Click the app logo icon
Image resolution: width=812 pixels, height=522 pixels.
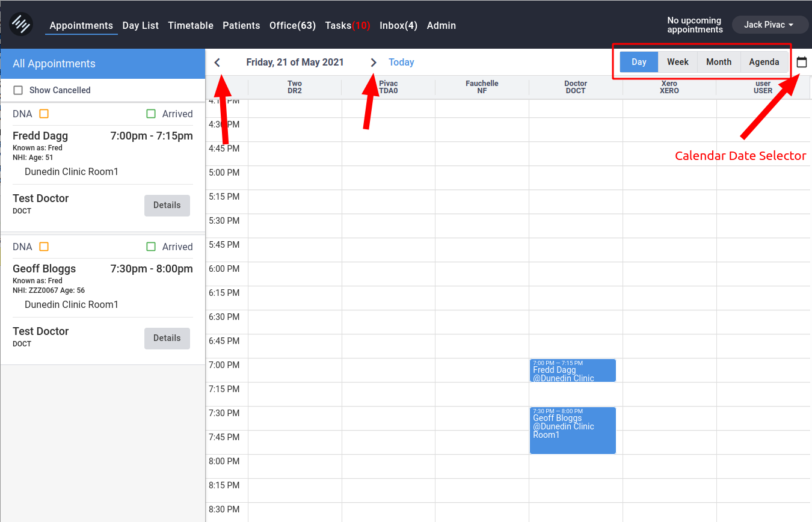pyautogui.click(x=21, y=25)
